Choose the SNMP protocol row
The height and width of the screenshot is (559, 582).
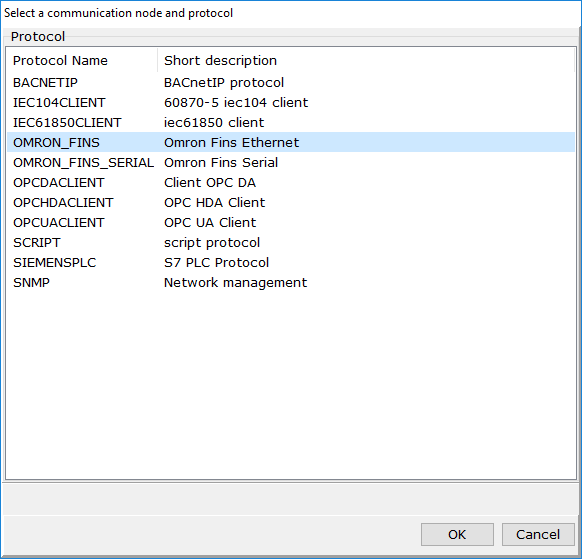[291, 283]
